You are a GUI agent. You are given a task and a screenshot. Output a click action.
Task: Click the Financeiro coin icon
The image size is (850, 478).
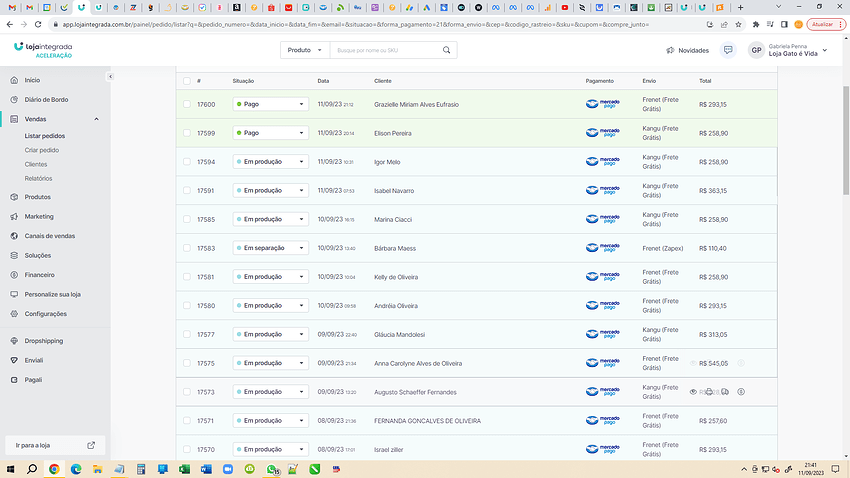click(14, 275)
